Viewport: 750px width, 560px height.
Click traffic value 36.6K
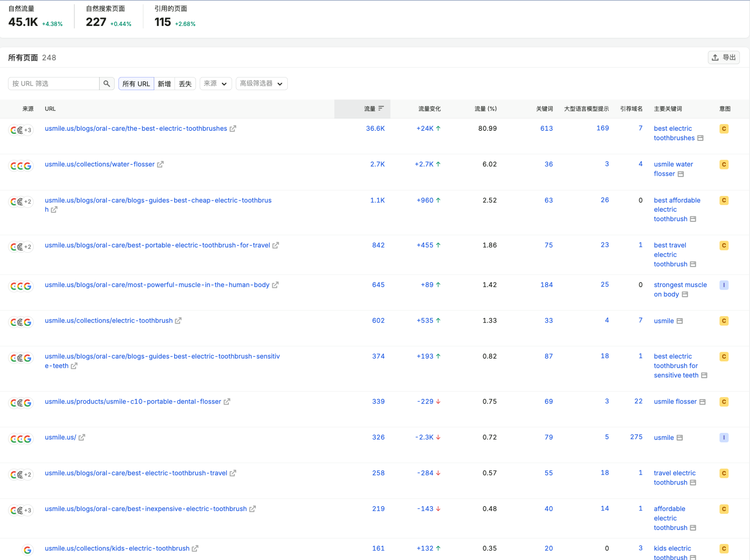[375, 129]
